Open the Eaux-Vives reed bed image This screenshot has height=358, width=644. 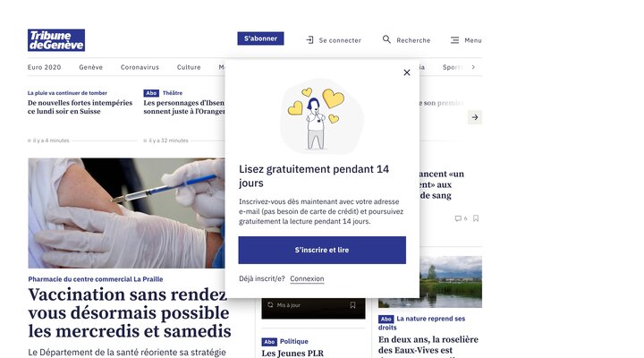tap(430, 282)
